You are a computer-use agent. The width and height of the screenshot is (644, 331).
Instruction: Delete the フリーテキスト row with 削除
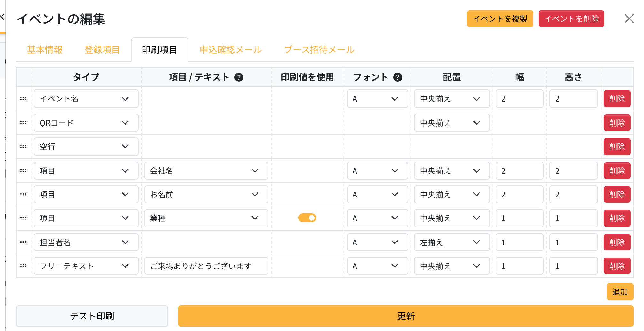tap(617, 266)
